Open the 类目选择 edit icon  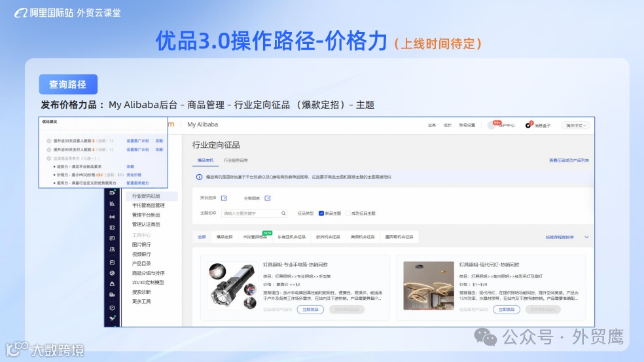click(224, 198)
